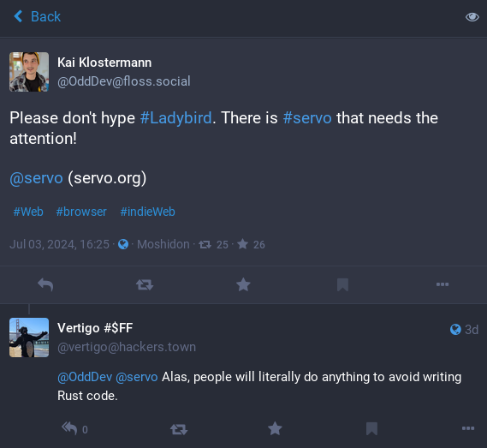Favourite Kai Klostermann's post with star
Viewport: 487px width, 448px height.
coord(243,284)
